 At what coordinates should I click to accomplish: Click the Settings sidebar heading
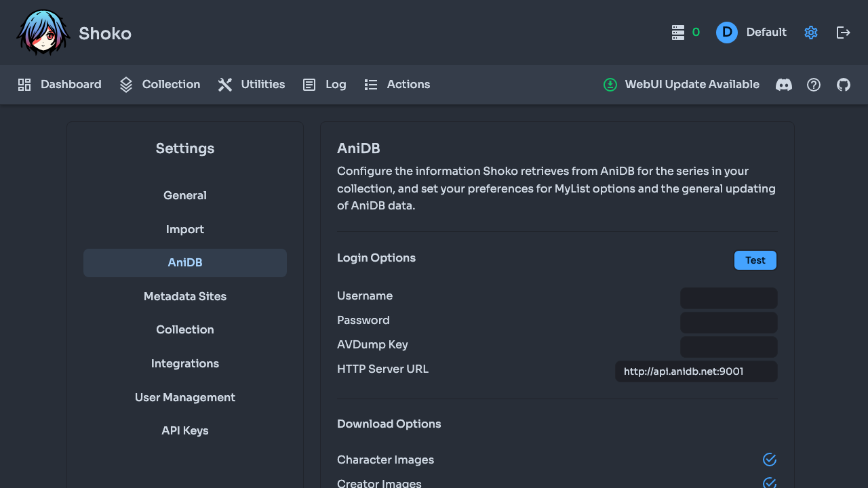[x=185, y=148]
